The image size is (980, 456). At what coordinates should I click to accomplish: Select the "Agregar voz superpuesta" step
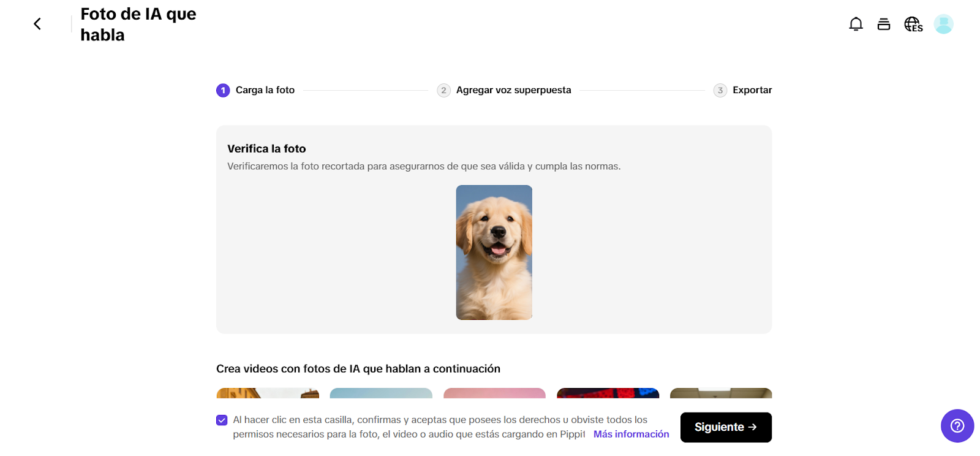pos(513,90)
